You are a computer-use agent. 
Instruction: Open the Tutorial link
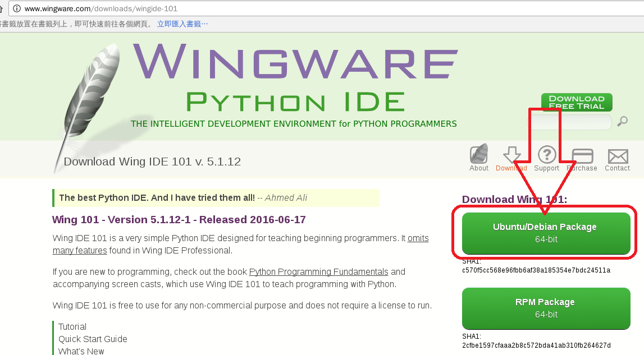pos(72,326)
